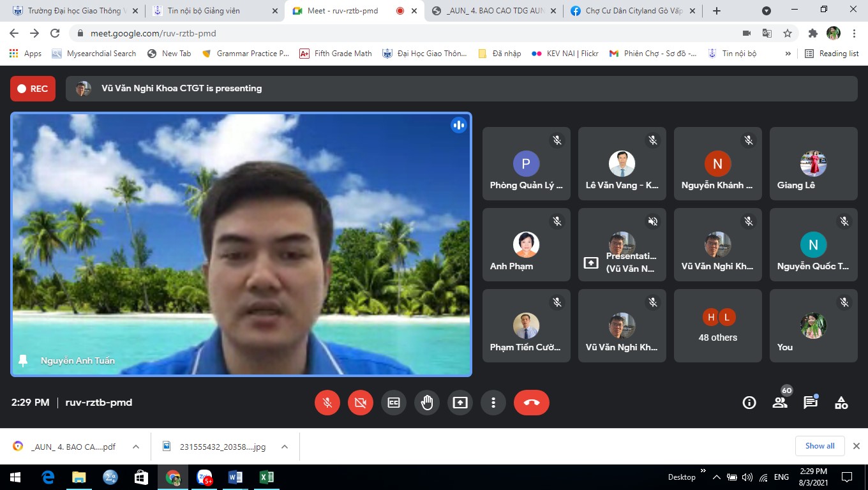This screenshot has width=868, height=490.
Task: Toggle the camera off button
Action: pyautogui.click(x=361, y=403)
